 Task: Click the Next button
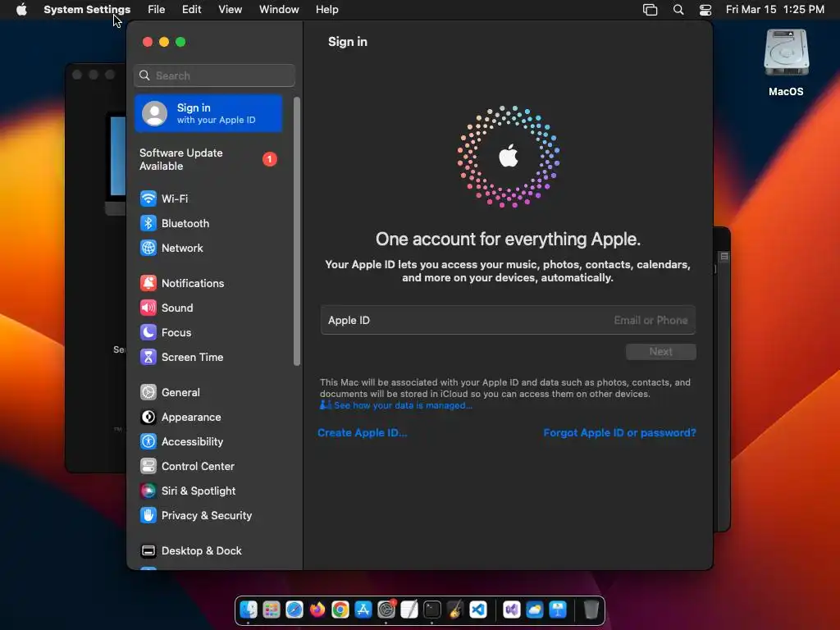[x=661, y=352]
